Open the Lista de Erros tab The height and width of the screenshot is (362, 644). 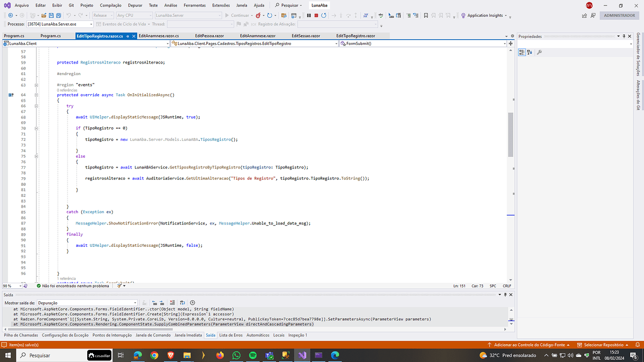pos(231,335)
